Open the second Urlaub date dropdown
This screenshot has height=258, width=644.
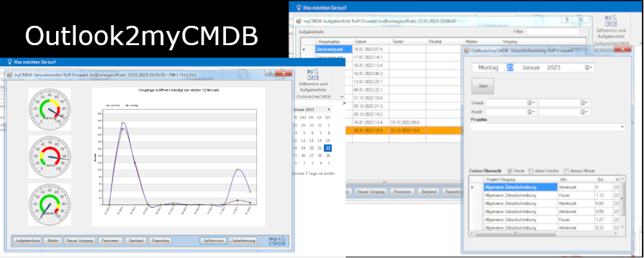(x=585, y=103)
